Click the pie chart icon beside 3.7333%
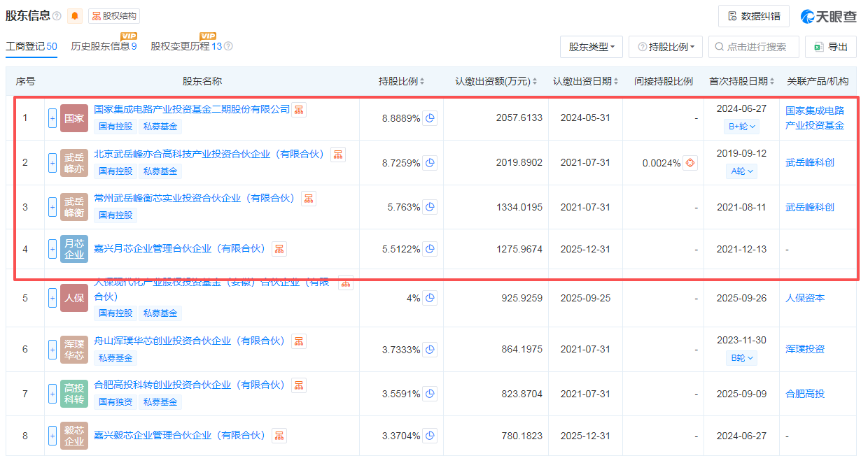Screen dimensions: 868x456 [x=430, y=349]
